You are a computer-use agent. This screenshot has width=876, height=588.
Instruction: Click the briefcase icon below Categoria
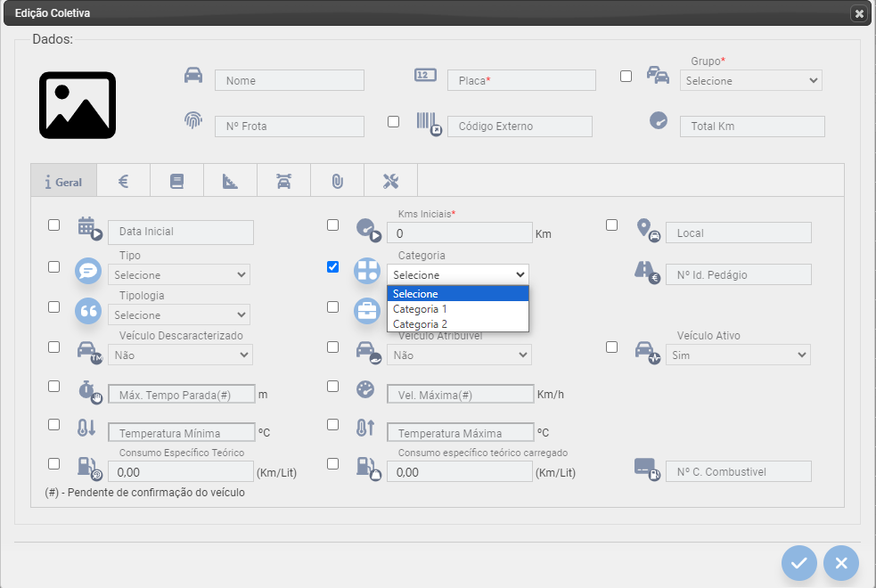[367, 311]
